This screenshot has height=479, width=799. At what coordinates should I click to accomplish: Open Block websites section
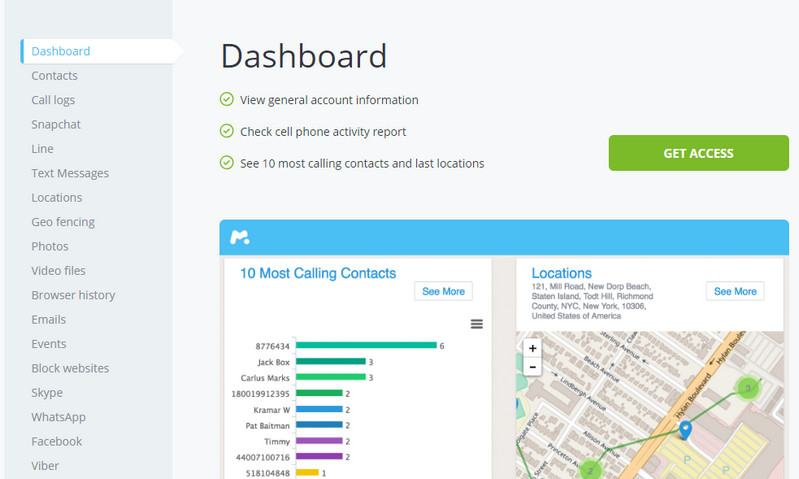point(70,368)
